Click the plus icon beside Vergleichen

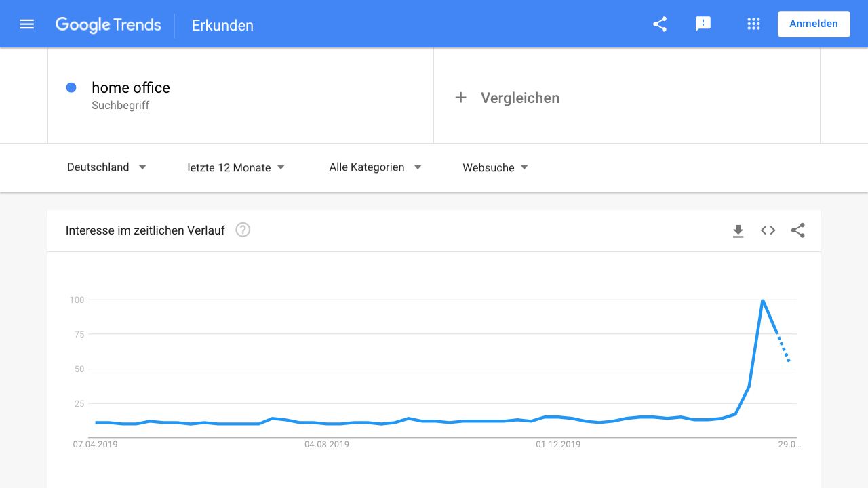[x=460, y=98]
